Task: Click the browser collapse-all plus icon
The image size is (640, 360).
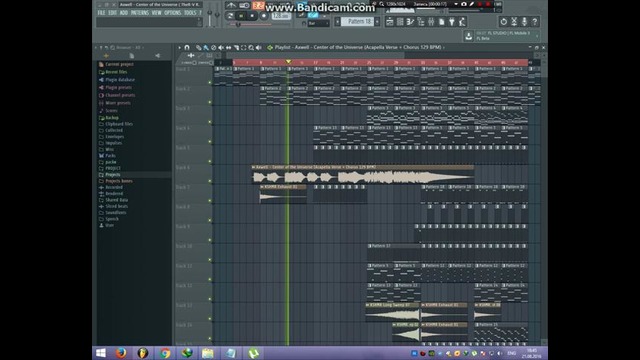Action: click(106, 56)
